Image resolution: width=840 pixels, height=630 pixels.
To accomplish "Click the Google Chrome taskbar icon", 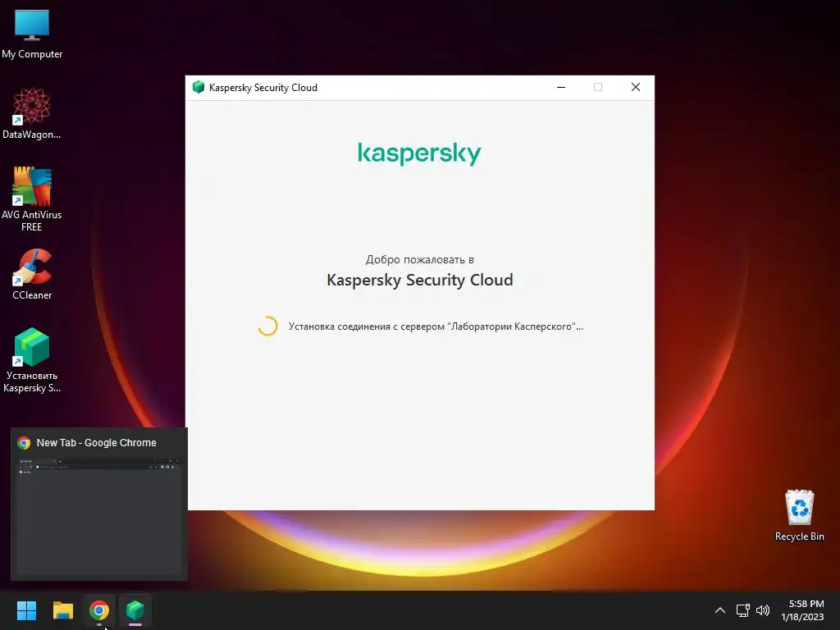I will coord(99,610).
